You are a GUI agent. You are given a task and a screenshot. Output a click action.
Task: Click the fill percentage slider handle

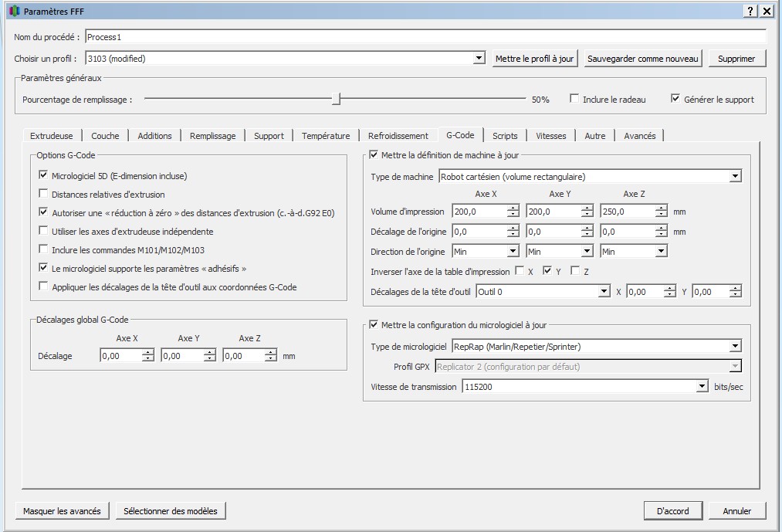pos(336,99)
